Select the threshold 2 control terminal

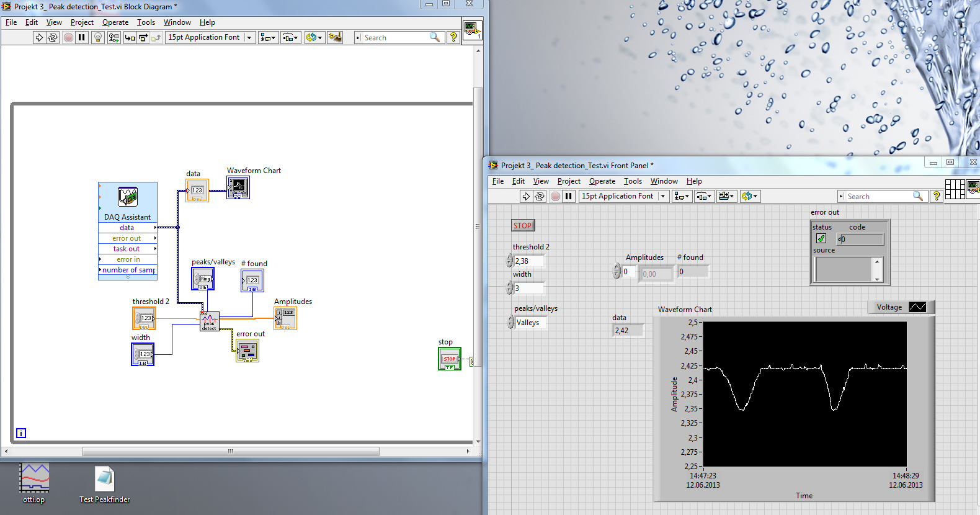click(x=144, y=318)
